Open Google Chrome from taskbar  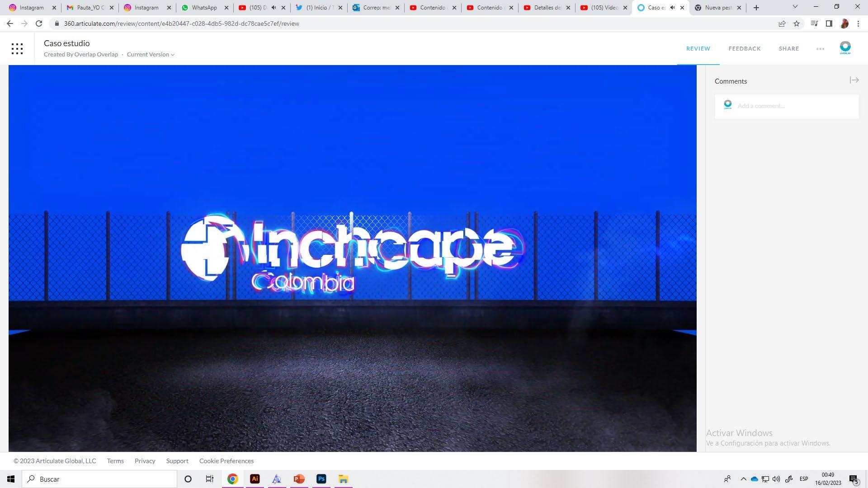[x=232, y=479]
